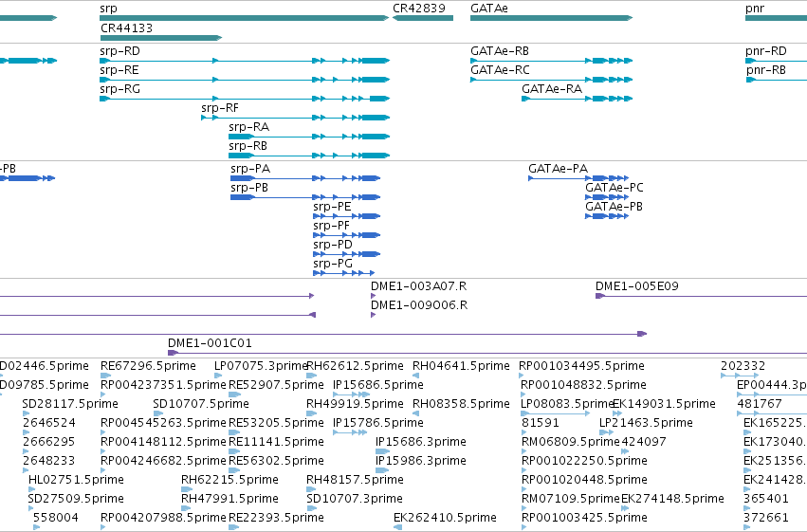Select the srp-RD transcript

[245, 61]
